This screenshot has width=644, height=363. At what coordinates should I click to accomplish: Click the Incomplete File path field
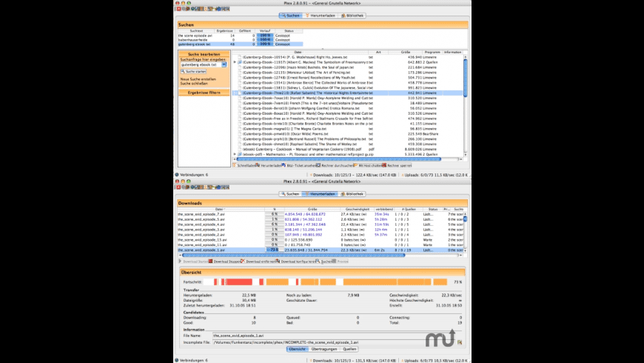[x=335, y=342]
